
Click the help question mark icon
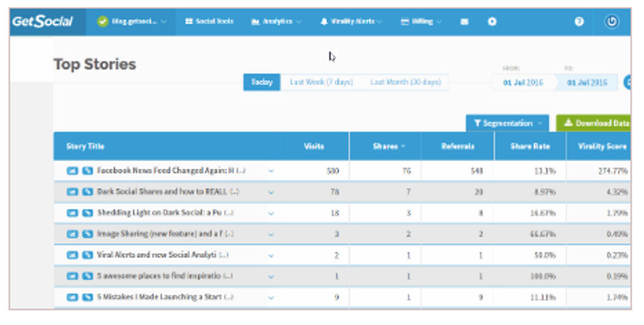[x=579, y=21]
